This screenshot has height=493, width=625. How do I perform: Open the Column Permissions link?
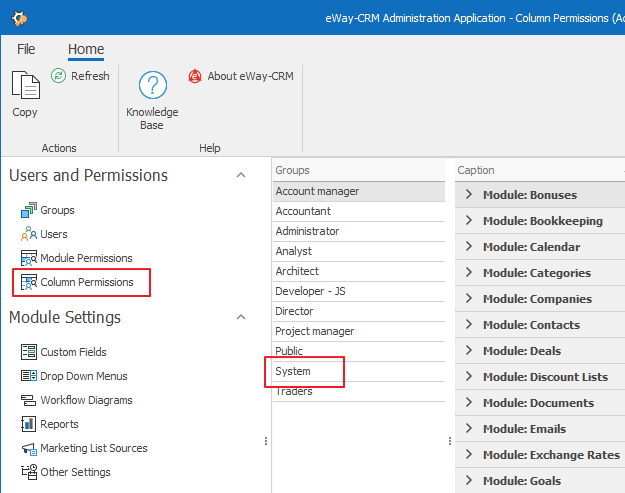[x=87, y=282]
